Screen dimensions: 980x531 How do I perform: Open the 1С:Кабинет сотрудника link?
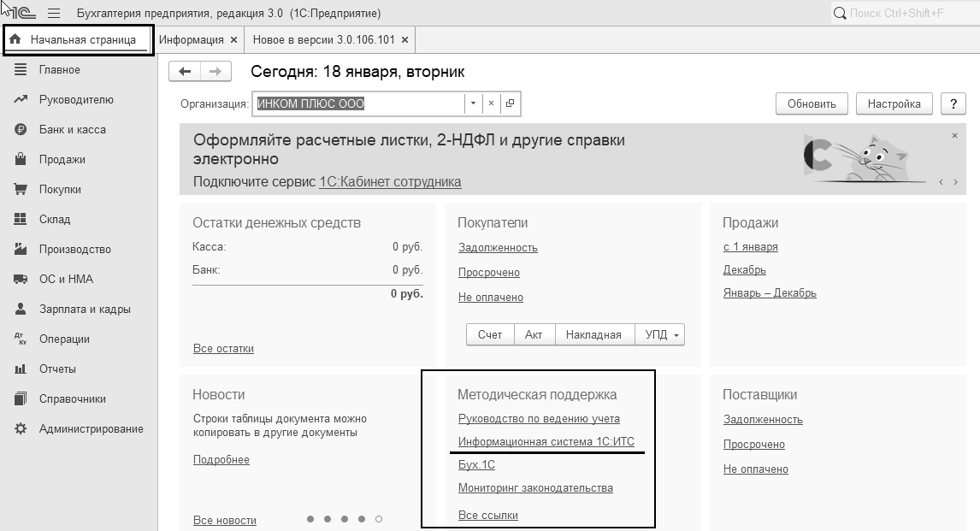click(390, 182)
